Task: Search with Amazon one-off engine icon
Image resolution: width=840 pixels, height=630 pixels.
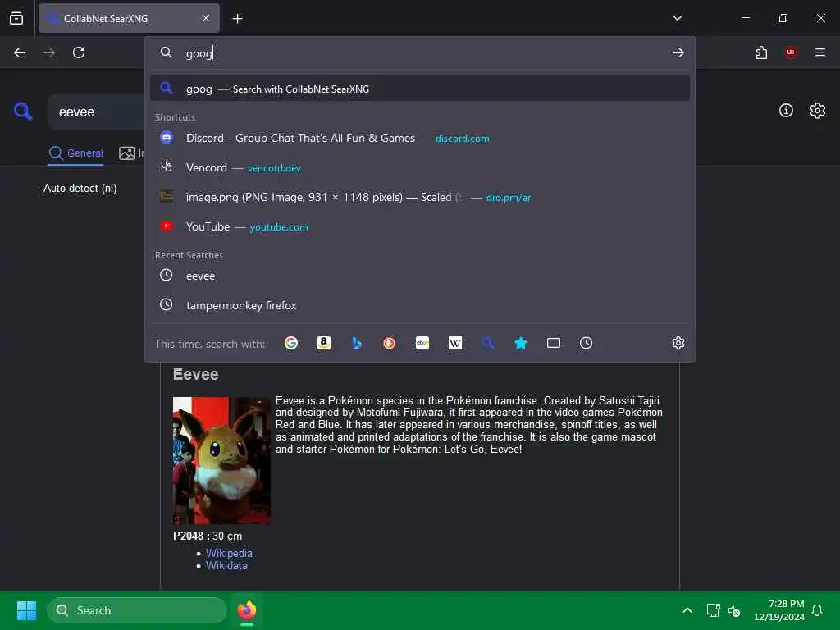Action: (323, 343)
